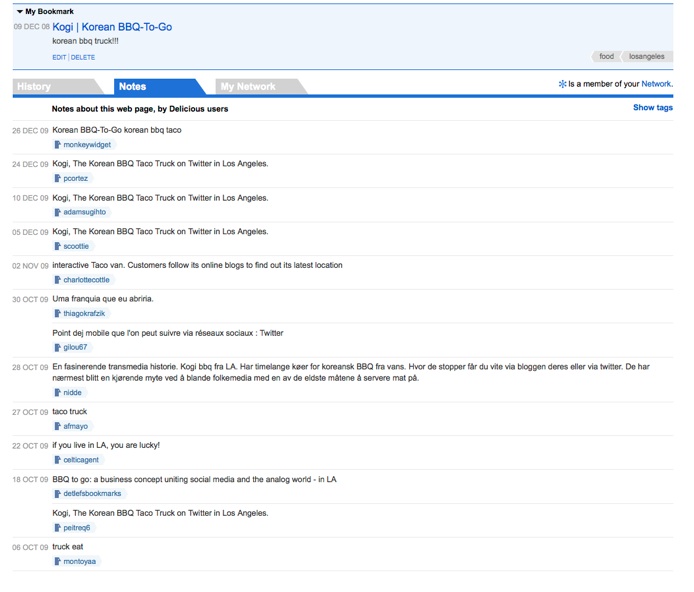Click the user icon beside afmayo
694x592 pixels.
58,426
